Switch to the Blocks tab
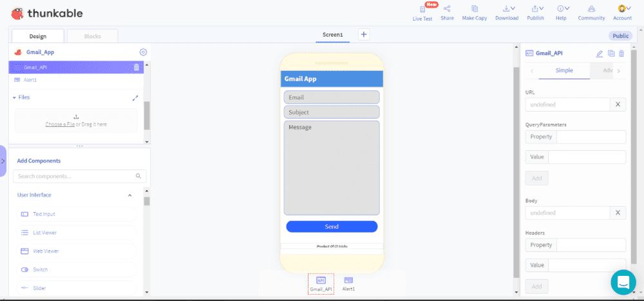644x301 pixels. pos(92,36)
